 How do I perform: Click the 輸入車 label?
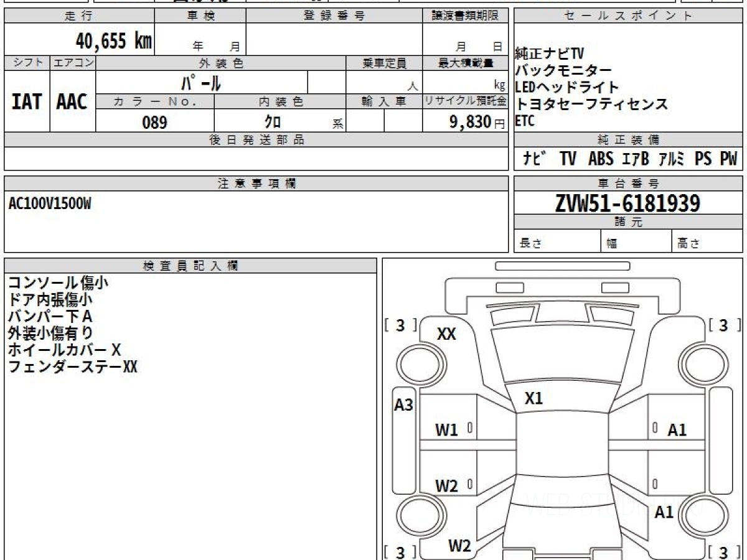point(384,101)
